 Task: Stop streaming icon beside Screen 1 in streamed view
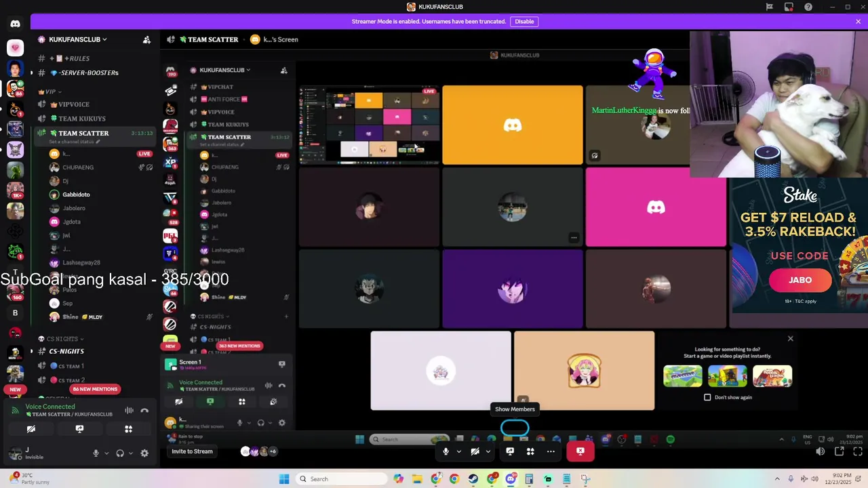pos(281,364)
